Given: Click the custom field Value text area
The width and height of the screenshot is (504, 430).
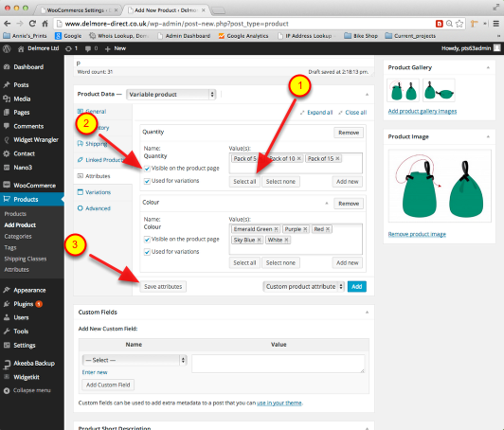Looking at the screenshot, I should (279, 364).
